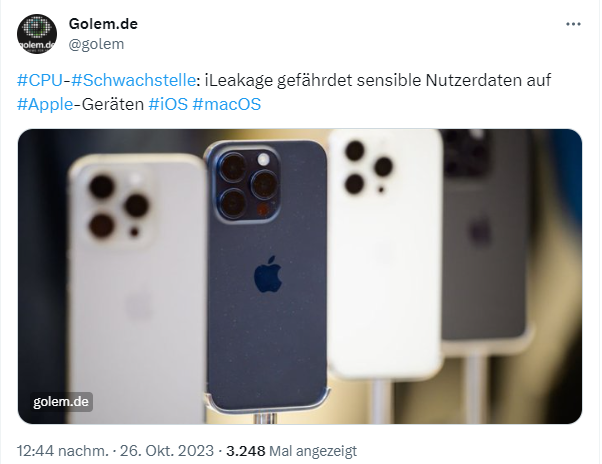
Task: Click the dark iPhone at the far right
Action: tap(485, 238)
